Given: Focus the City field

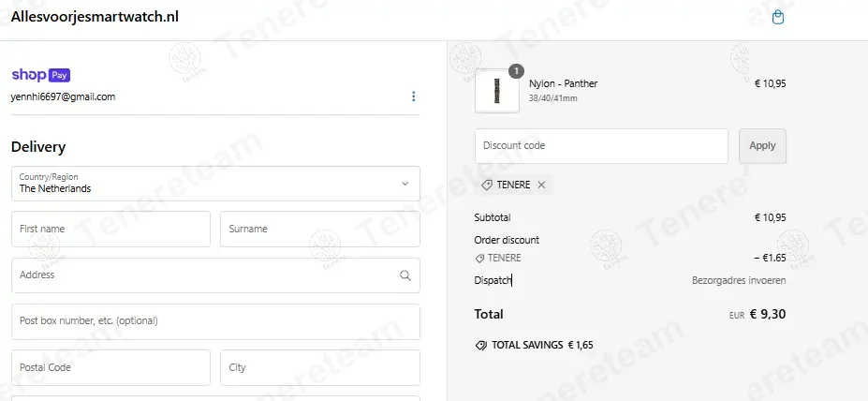Looking at the screenshot, I should pos(320,367).
